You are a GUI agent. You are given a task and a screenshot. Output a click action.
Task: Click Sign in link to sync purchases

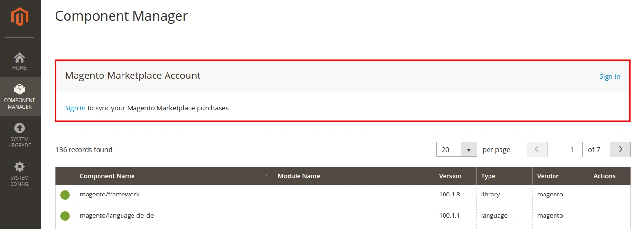(75, 108)
